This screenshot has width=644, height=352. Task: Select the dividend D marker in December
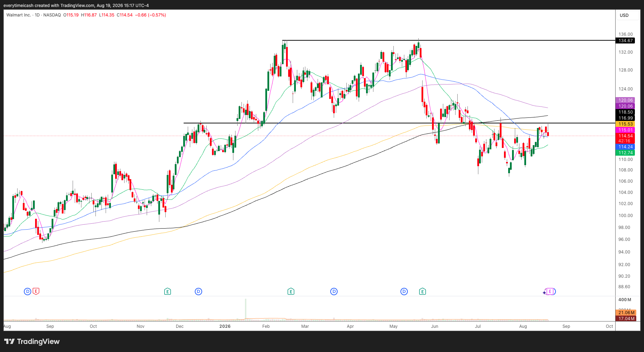click(x=198, y=291)
